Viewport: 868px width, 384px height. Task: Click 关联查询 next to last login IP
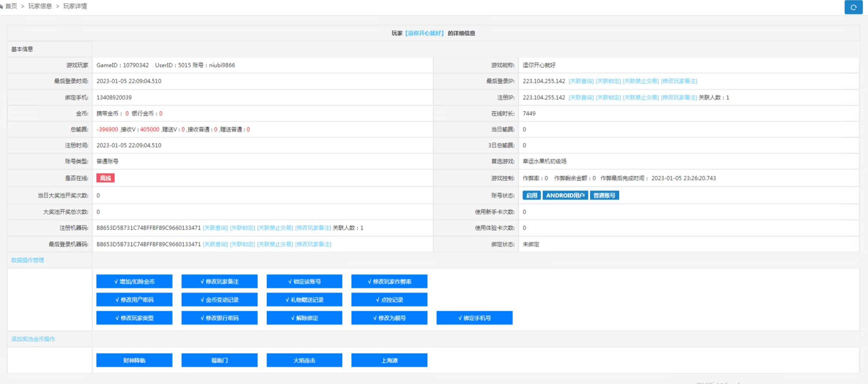(581, 81)
